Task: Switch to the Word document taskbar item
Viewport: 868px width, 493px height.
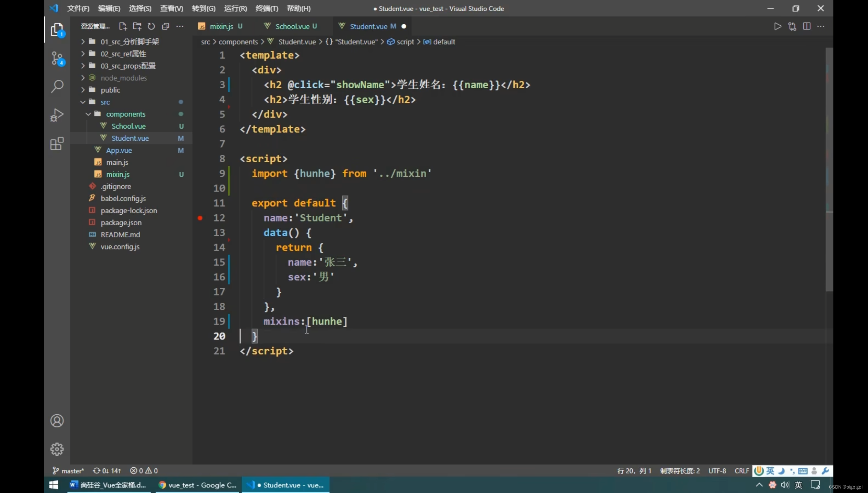Action: (109, 485)
